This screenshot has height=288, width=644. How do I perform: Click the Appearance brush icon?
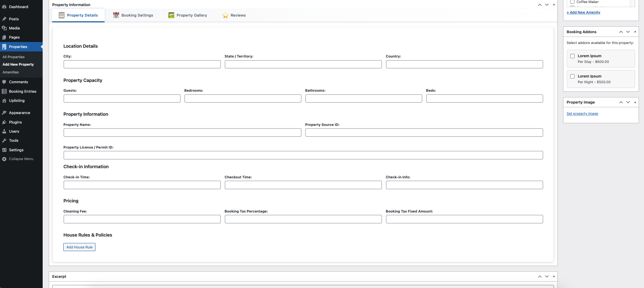[4, 113]
